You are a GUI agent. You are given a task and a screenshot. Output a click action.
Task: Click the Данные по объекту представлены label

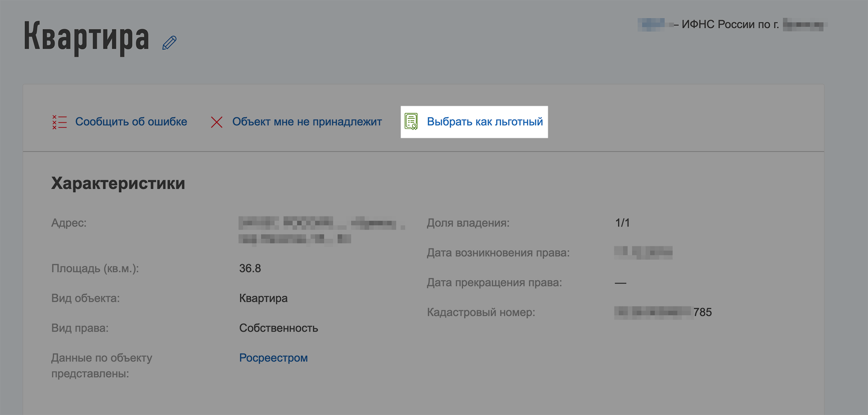click(102, 366)
